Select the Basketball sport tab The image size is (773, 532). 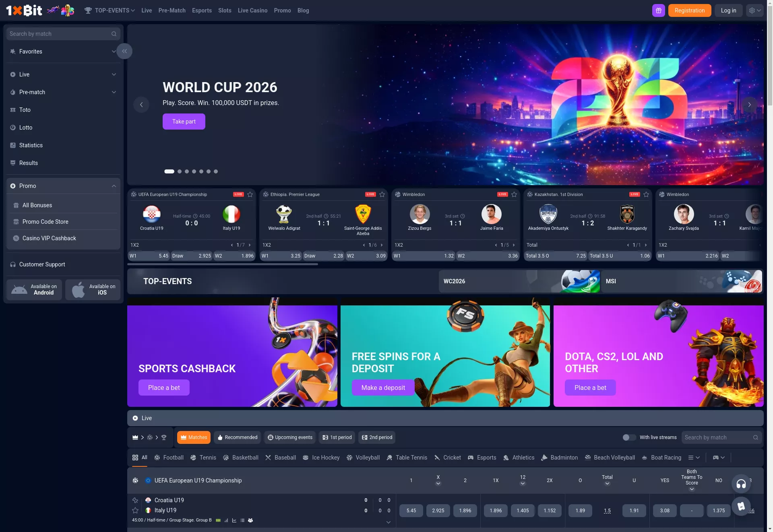[x=241, y=458]
